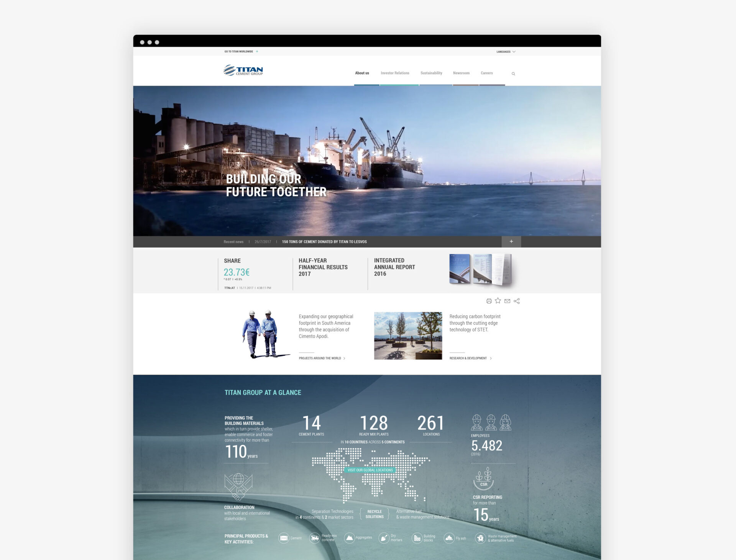Click the 110 years figure
This screenshot has height=560, width=736.
[x=241, y=452]
